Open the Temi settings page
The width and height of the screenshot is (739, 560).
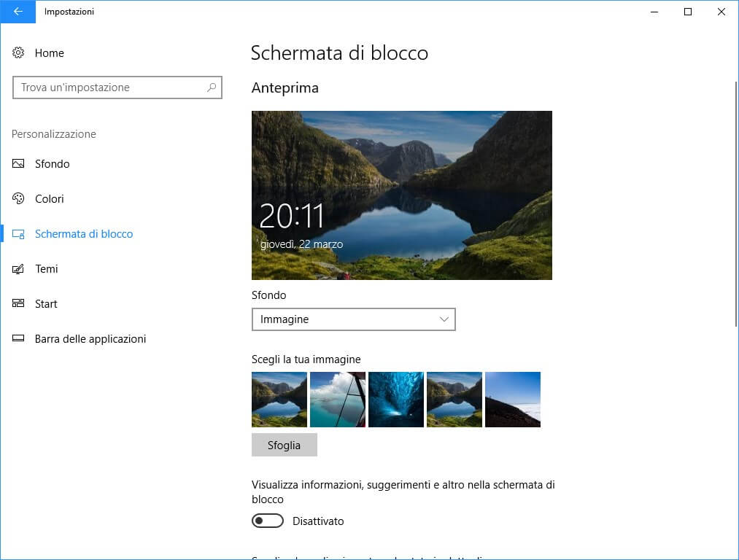[47, 269]
